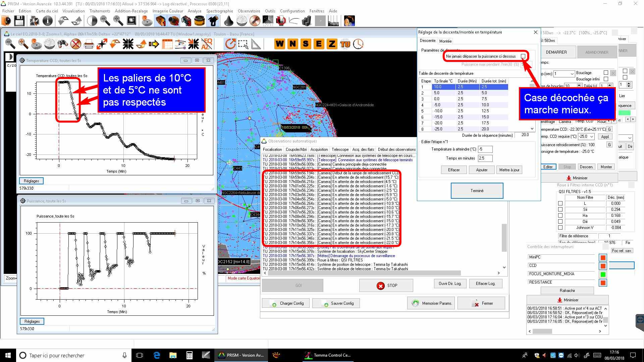644x362 pixels.
Task: Select camera number 1 icon
Action: point(161,21)
